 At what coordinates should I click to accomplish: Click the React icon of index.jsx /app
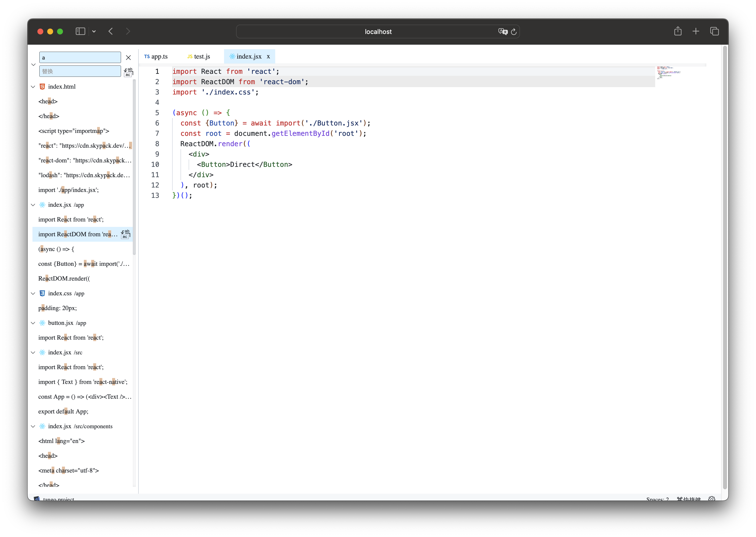point(42,205)
